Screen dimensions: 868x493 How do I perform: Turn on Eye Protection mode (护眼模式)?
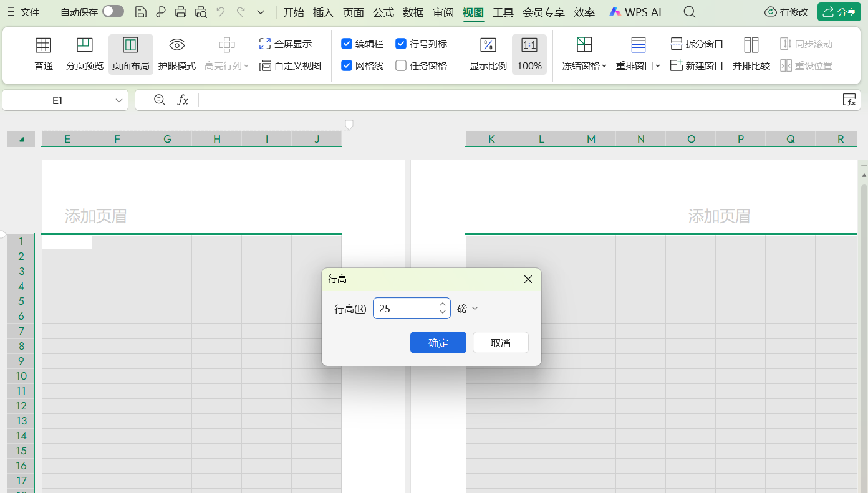click(x=177, y=54)
